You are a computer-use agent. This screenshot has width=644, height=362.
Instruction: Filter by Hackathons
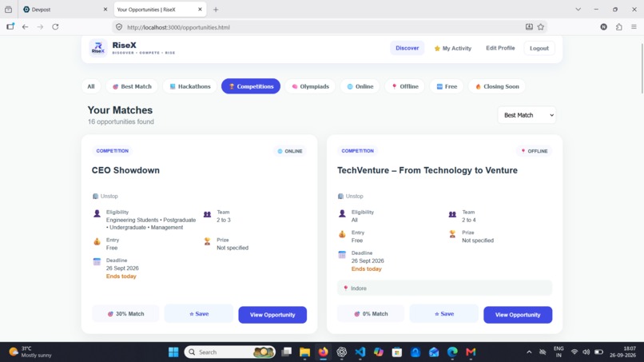click(x=189, y=86)
